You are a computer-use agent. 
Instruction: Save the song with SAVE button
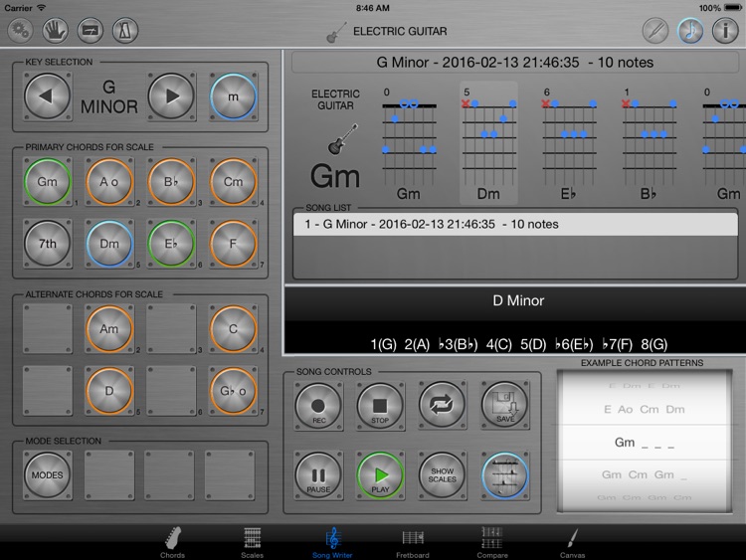click(504, 406)
